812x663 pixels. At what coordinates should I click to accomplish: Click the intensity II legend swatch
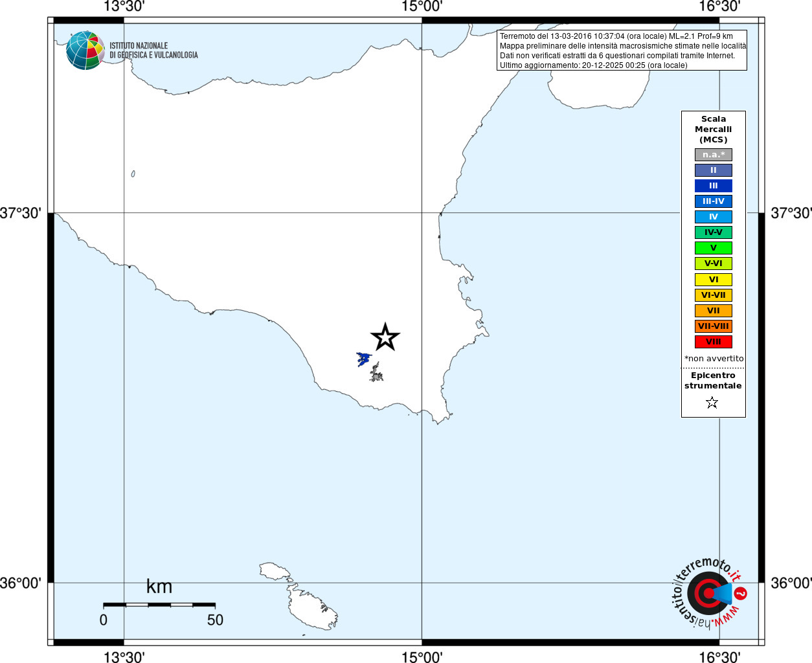(x=713, y=170)
